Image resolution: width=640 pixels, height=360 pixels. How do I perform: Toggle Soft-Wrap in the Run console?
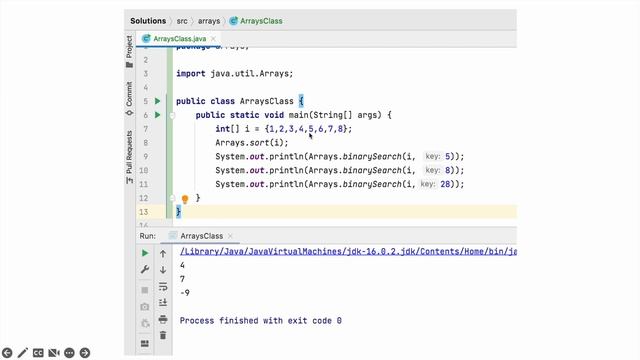pos(163,287)
